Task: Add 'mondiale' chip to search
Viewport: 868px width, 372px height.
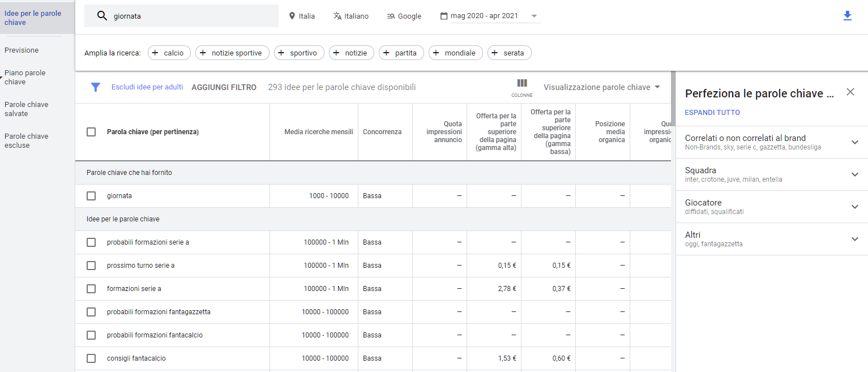Action: [x=456, y=53]
